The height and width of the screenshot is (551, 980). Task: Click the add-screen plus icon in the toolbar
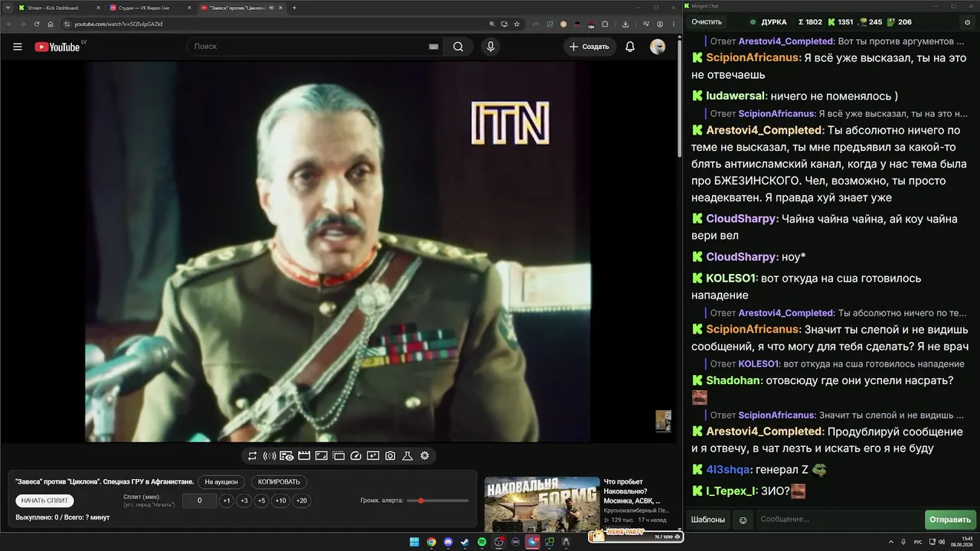(373, 456)
